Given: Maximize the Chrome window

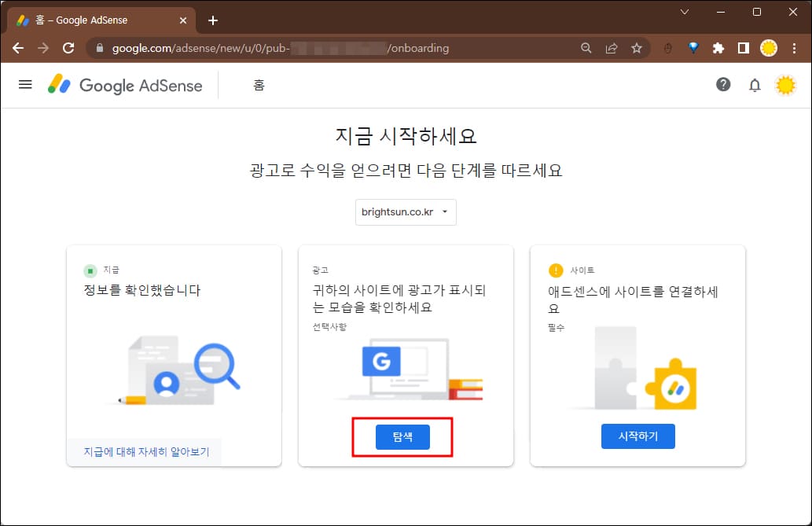Looking at the screenshot, I should 757,12.
